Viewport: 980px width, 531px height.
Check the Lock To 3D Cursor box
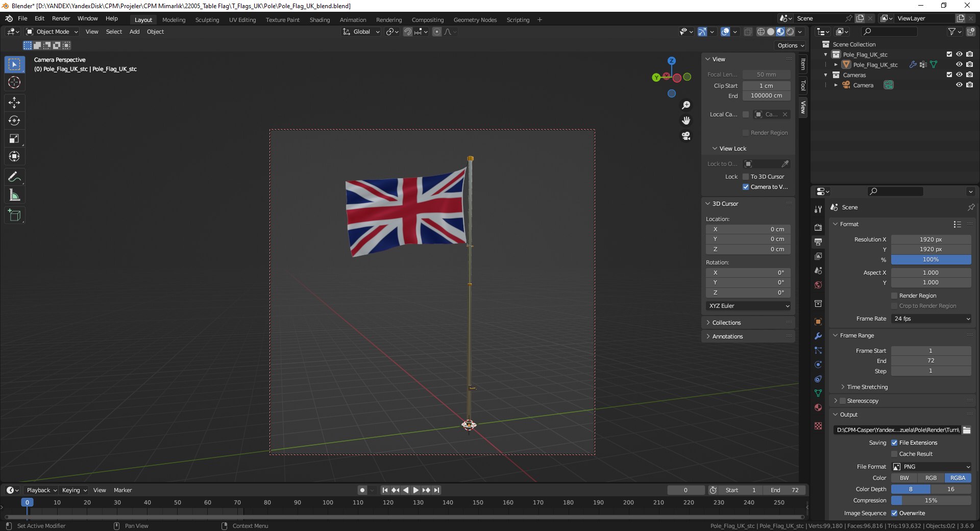[746, 177]
